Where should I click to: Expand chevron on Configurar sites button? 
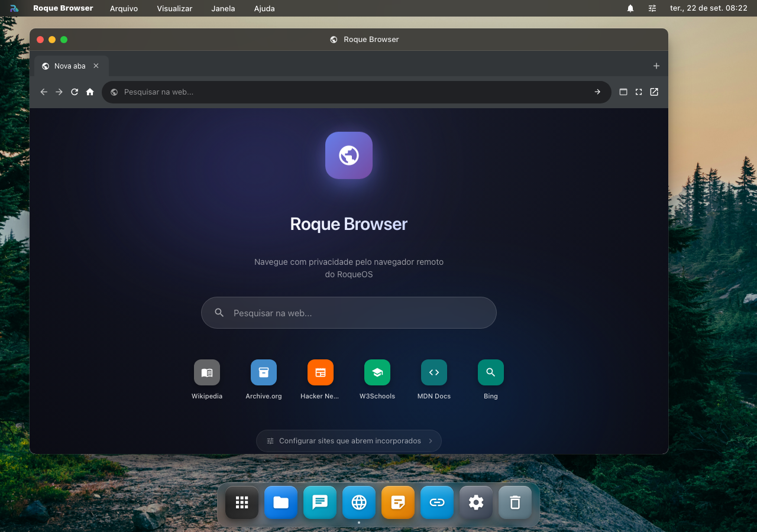coord(431,441)
